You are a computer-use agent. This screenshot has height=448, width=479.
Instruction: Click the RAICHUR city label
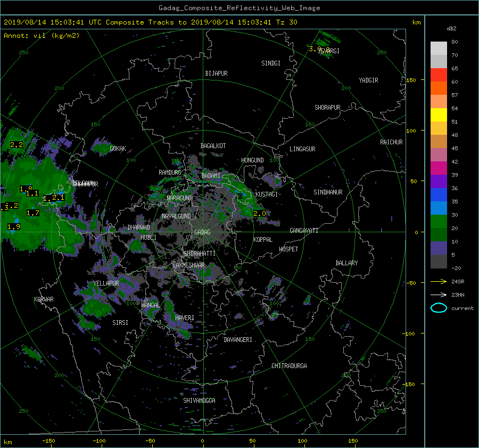391,142
